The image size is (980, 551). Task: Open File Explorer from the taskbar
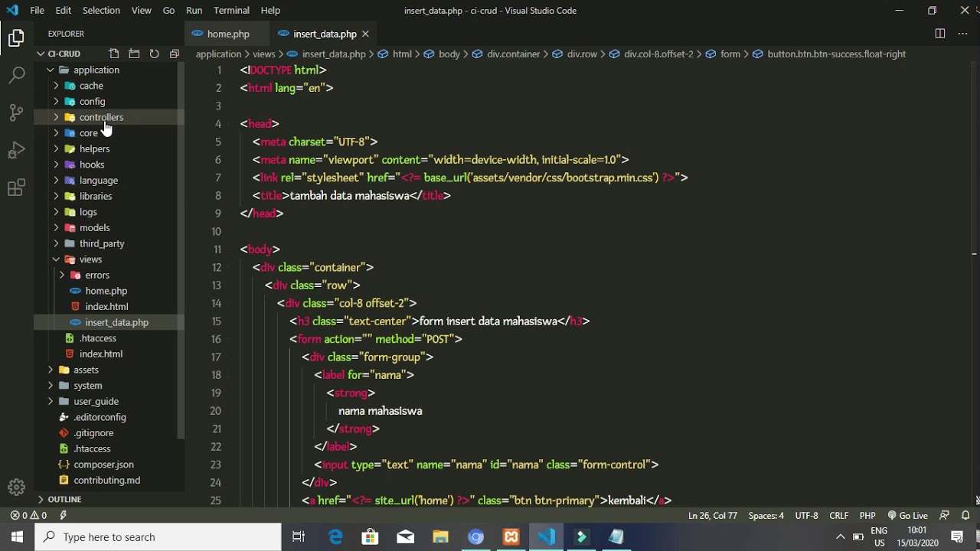coord(440,536)
